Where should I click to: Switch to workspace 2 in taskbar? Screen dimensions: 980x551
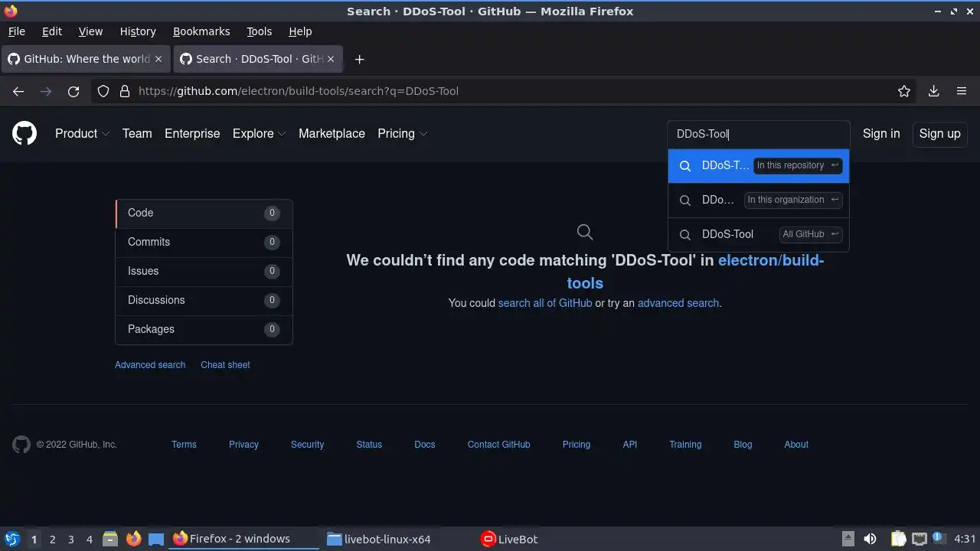(52, 539)
